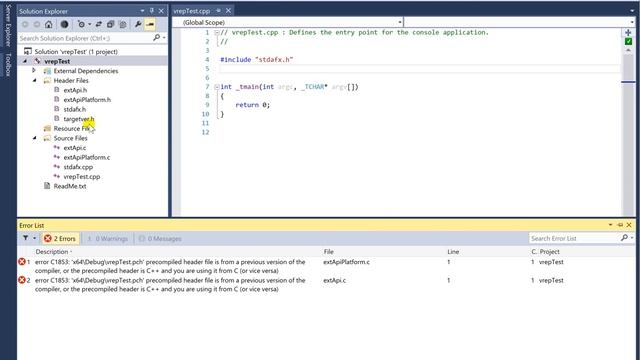The image size is (640, 360).
Task: Select vrepTest.cpp in Source Files
Action: tap(82, 177)
